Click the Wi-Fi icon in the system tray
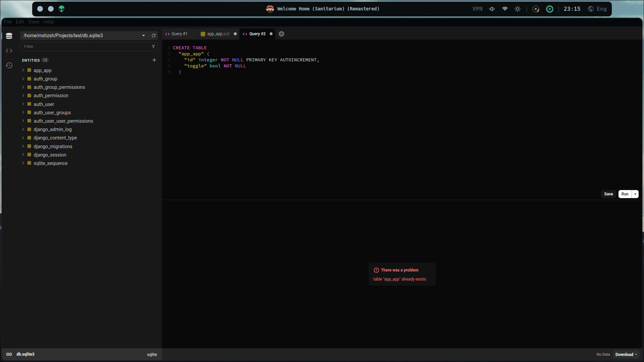The image size is (644, 362). coord(504,9)
